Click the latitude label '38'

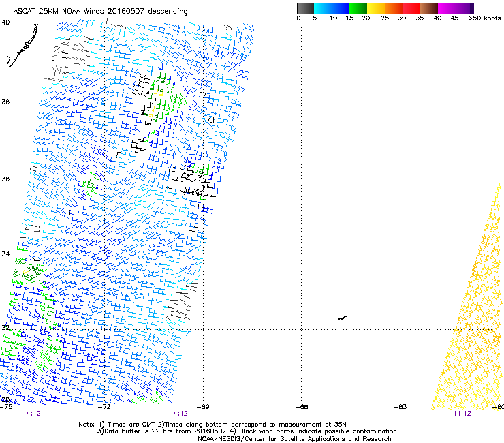(5, 102)
